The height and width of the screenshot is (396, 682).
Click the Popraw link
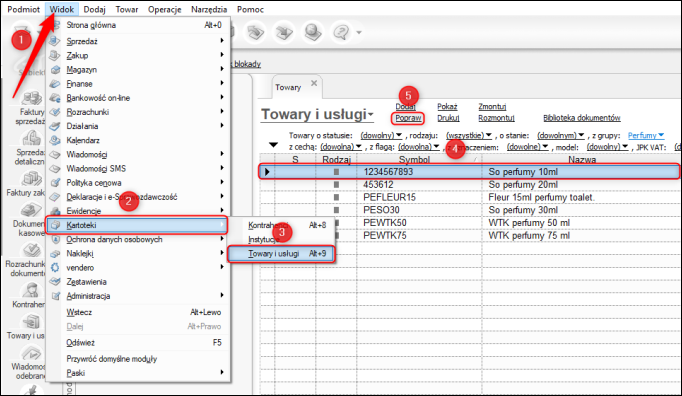(408, 118)
